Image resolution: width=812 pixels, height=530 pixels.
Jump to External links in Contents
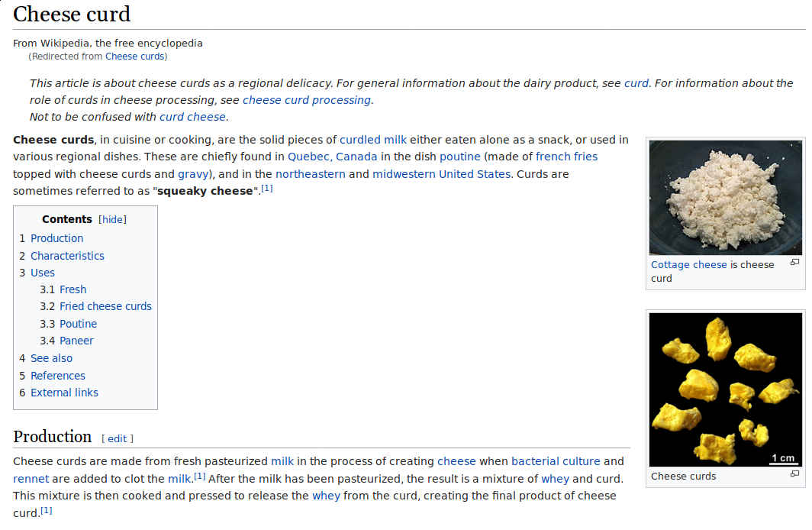click(x=64, y=393)
